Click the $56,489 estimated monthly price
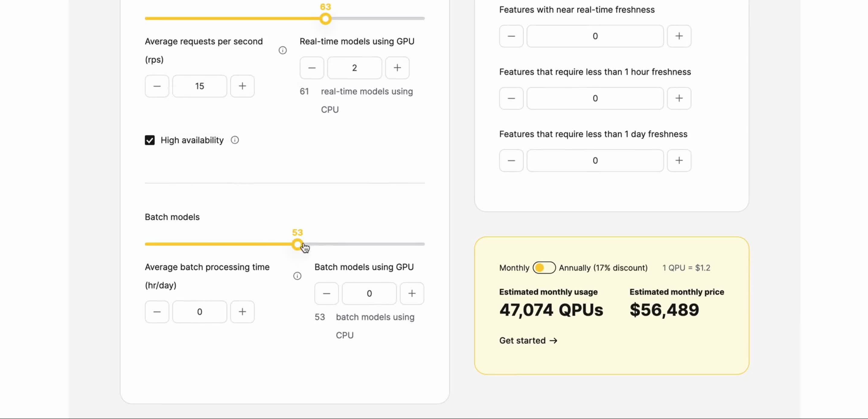The width and height of the screenshot is (868, 419). coord(664,310)
